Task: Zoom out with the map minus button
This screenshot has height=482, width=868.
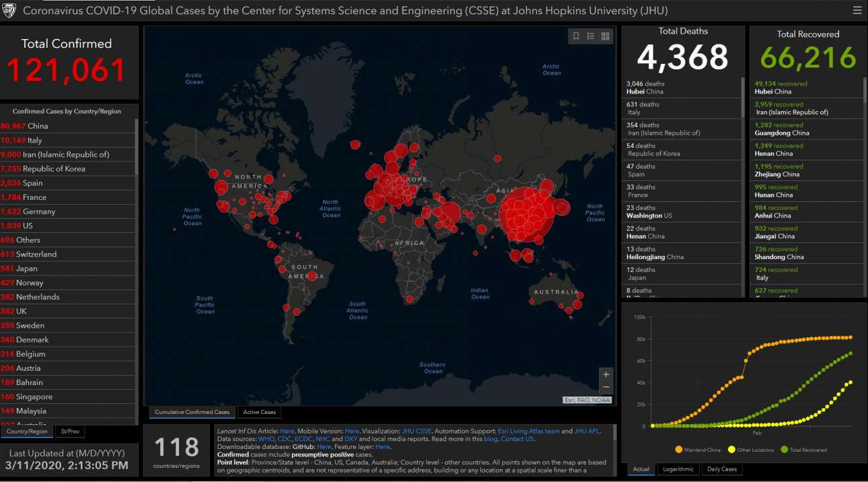Action: 606,387
